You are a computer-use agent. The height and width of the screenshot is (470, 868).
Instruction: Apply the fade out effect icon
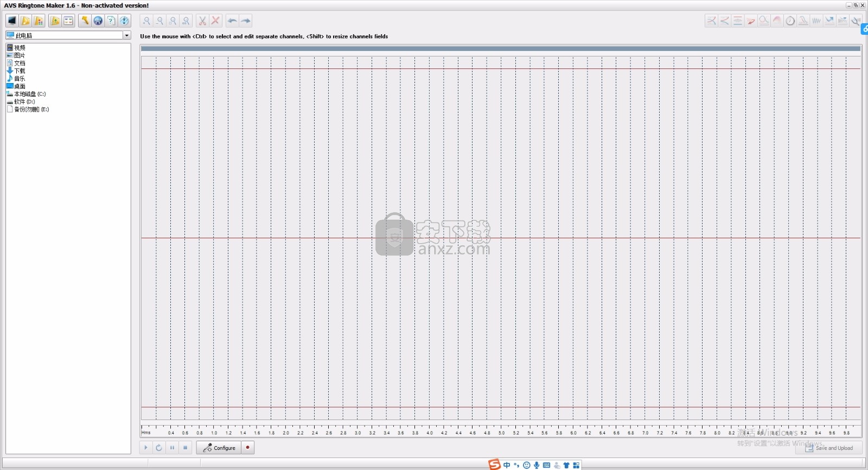click(724, 21)
